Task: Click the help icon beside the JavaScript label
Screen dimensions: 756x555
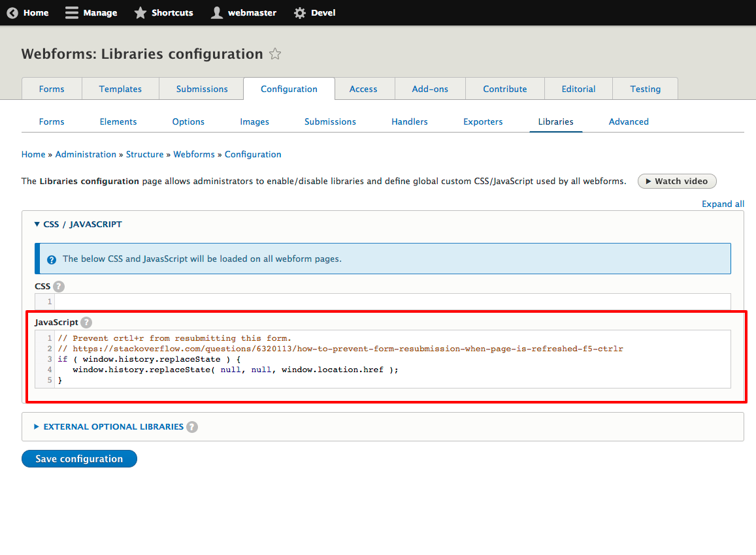Action: pos(86,322)
